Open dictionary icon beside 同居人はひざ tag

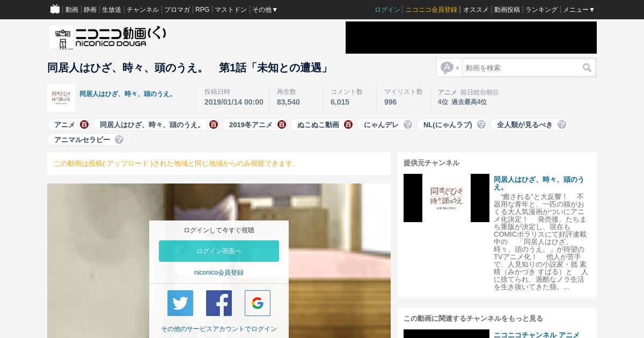[x=214, y=124]
